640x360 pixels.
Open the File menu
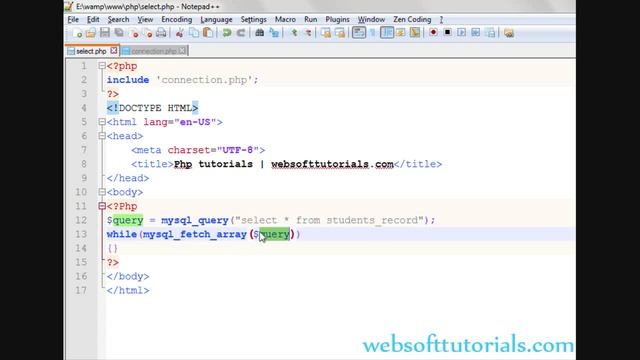tap(73, 20)
